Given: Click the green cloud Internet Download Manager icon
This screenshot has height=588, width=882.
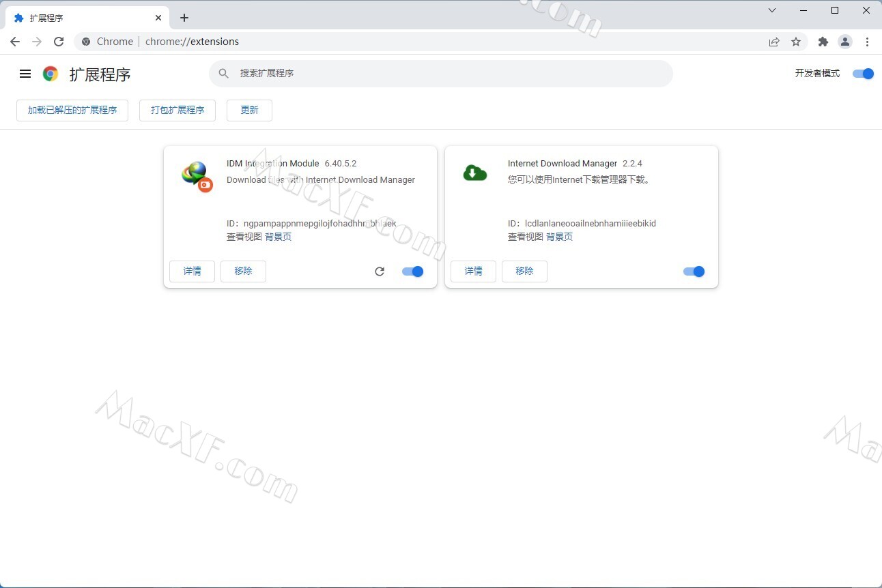Looking at the screenshot, I should click(x=475, y=173).
